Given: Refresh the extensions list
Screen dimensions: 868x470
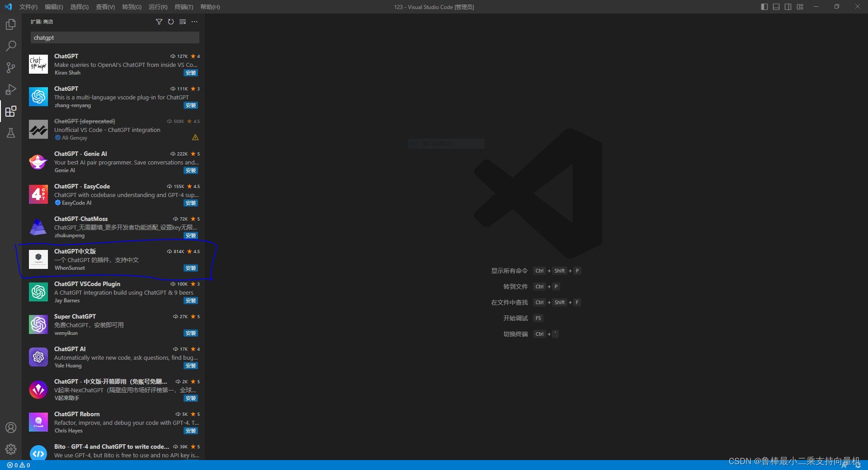Looking at the screenshot, I should (171, 22).
